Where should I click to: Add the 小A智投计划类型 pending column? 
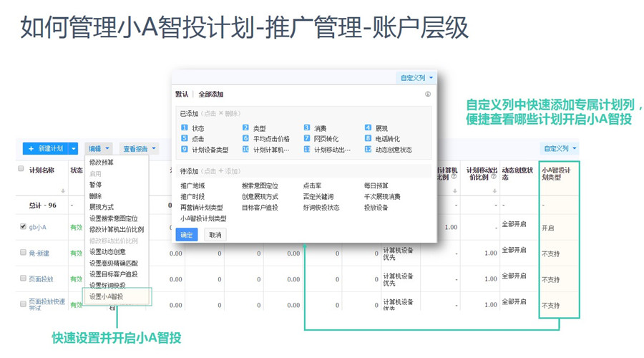[203, 218]
